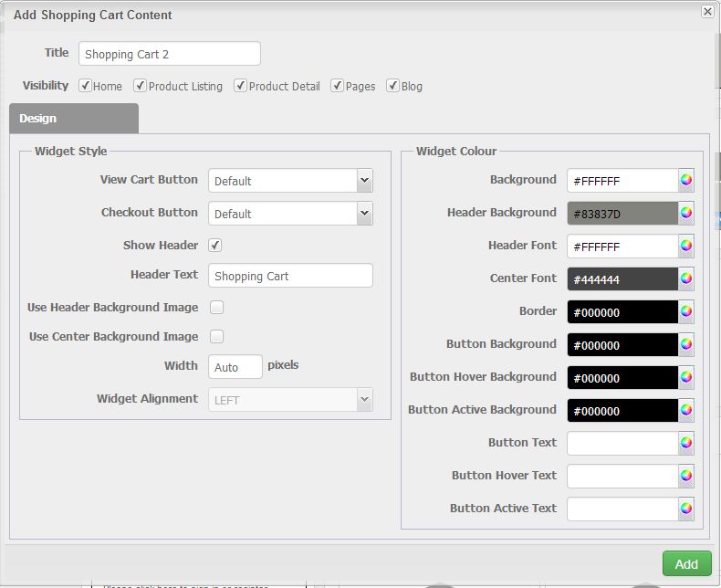Uncheck the Pages visibility checkbox
The width and height of the screenshot is (721, 588).
(337, 85)
